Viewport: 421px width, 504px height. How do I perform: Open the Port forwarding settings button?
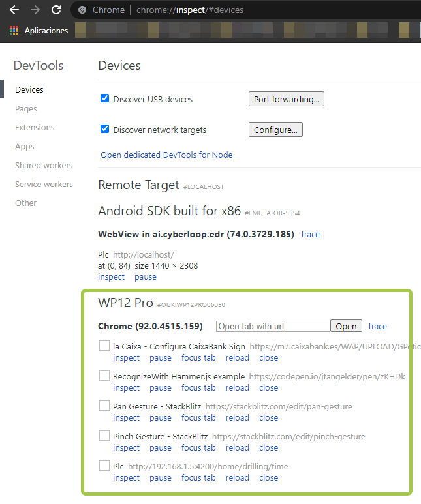[x=287, y=99]
